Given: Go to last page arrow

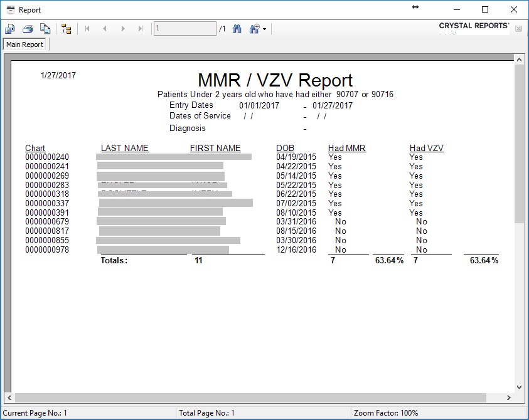Looking at the screenshot, I should click(x=141, y=29).
